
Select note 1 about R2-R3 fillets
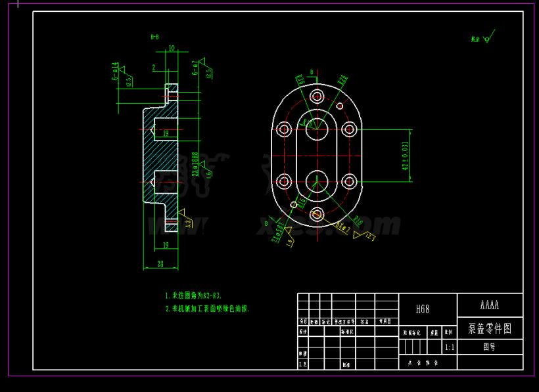pos(193,295)
